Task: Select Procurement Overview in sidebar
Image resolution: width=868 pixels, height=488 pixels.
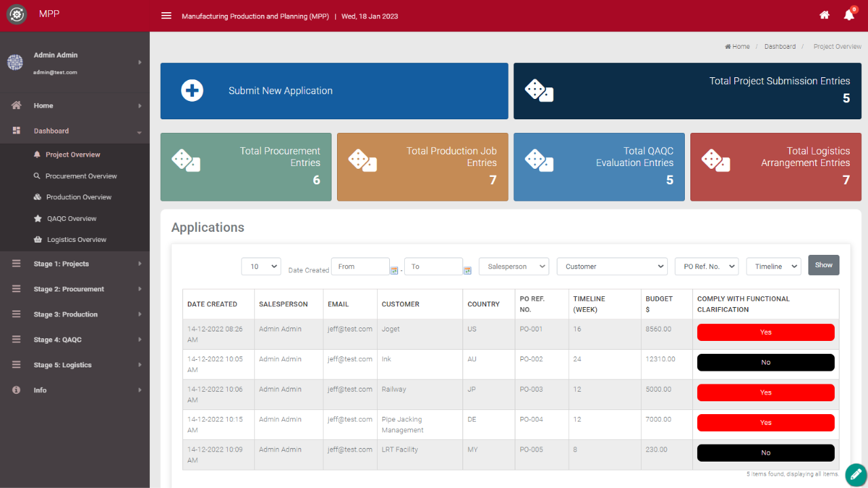Action: (81, 176)
